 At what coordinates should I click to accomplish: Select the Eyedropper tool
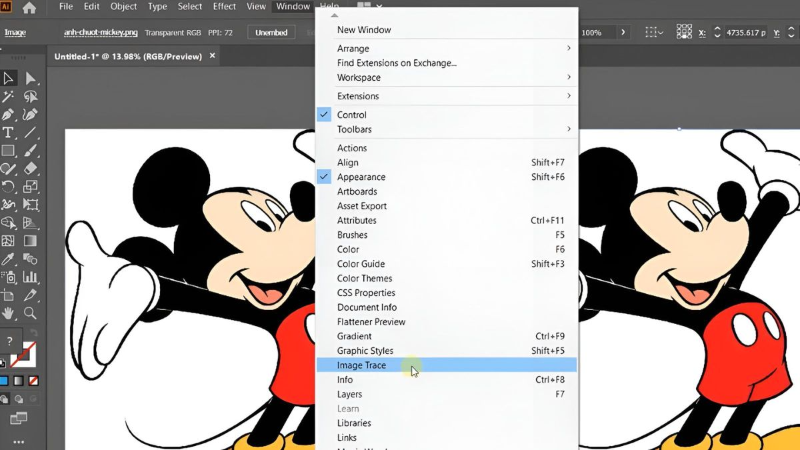click(x=8, y=259)
